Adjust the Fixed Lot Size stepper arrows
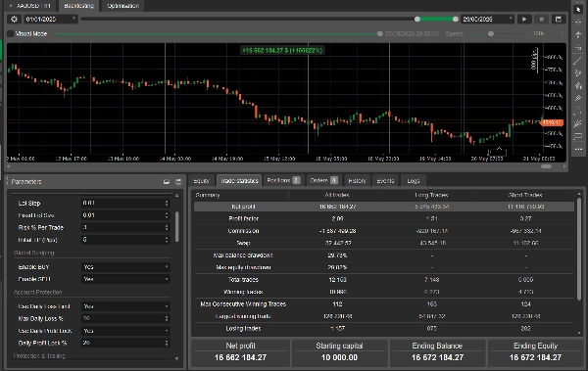The image size is (588, 371). coord(167,215)
